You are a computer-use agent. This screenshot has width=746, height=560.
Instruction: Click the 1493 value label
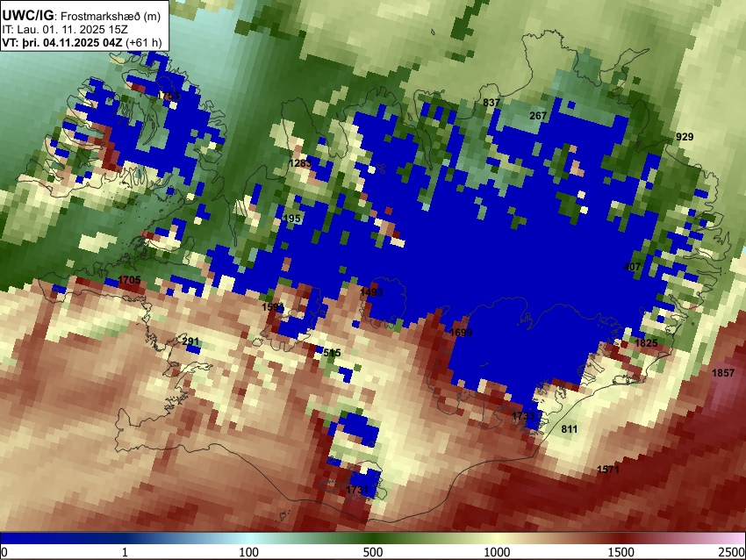click(371, 291)
